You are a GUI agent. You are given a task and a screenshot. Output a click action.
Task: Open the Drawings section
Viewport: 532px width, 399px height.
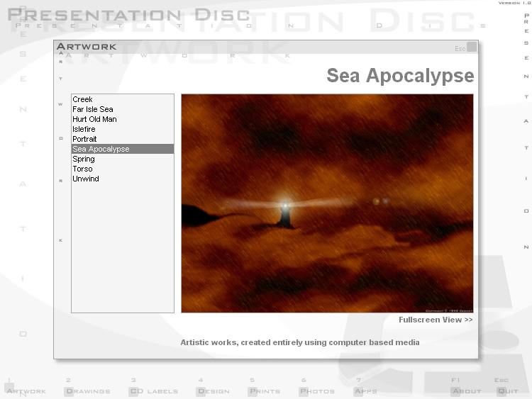[x=87, y=390]
